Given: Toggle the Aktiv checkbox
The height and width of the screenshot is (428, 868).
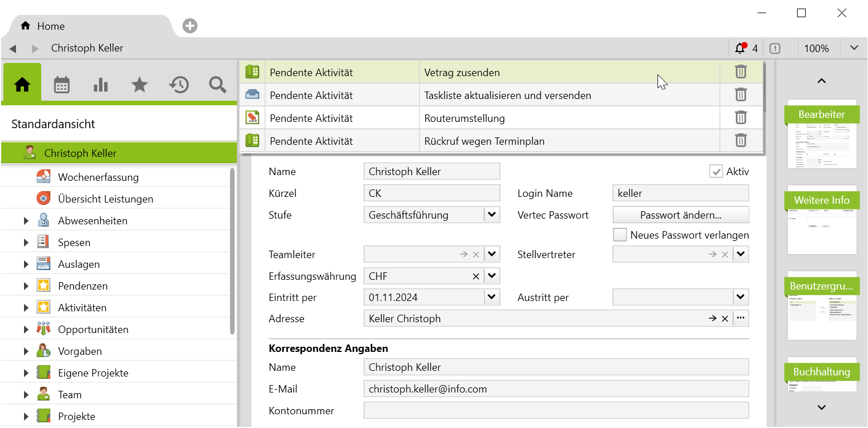Looking at the screenshot, I should [x=716, y=172].
